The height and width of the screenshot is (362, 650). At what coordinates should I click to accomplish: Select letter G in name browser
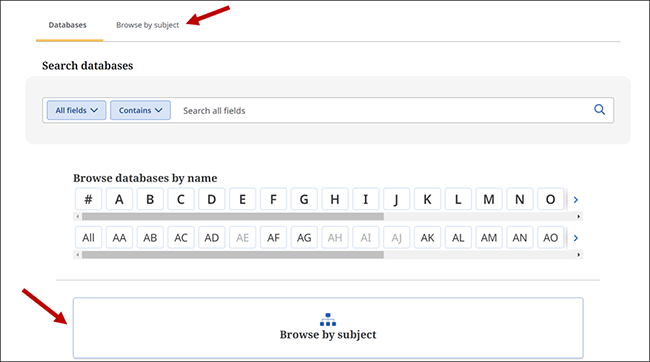[304, 199]
